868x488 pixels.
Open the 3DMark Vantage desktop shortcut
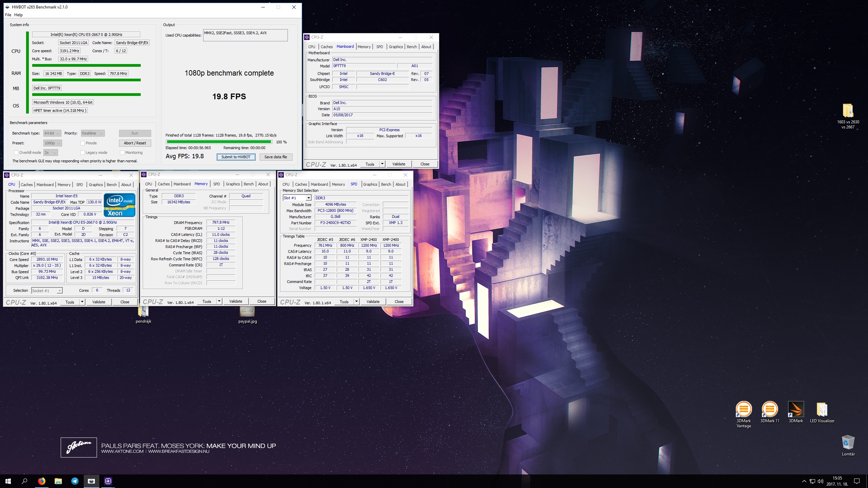[x=744, y=414]
